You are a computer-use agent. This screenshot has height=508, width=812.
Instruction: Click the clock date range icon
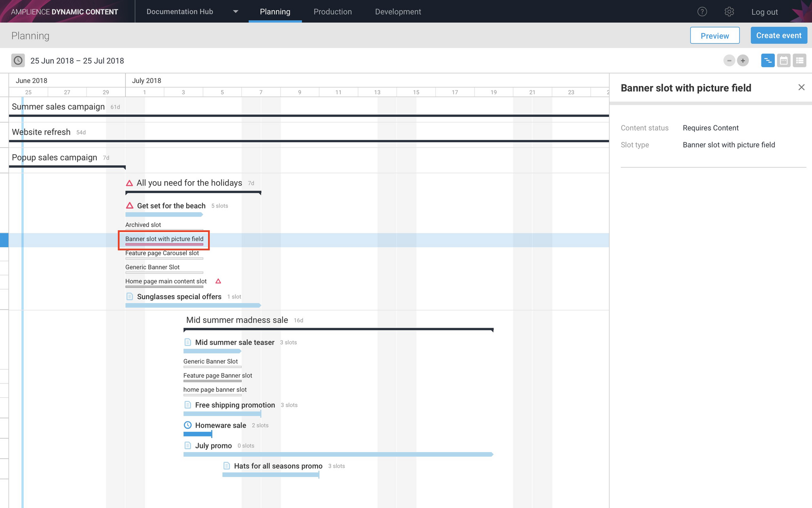(18, 61)
